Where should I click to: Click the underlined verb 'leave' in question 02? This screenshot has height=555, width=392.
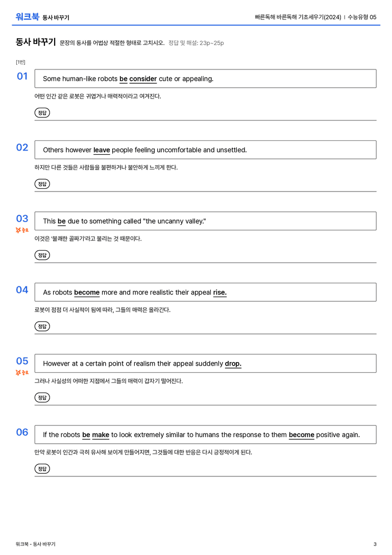click(x=102, y=150)
